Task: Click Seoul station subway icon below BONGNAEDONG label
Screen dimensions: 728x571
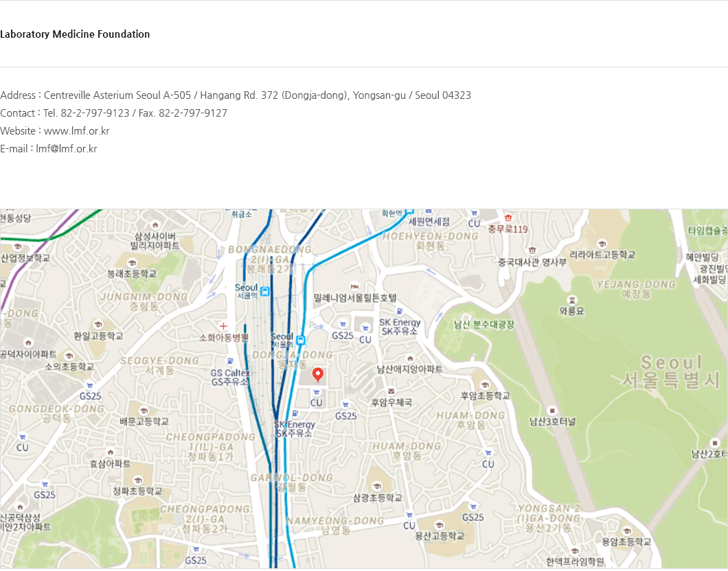Action: point(264,291)
